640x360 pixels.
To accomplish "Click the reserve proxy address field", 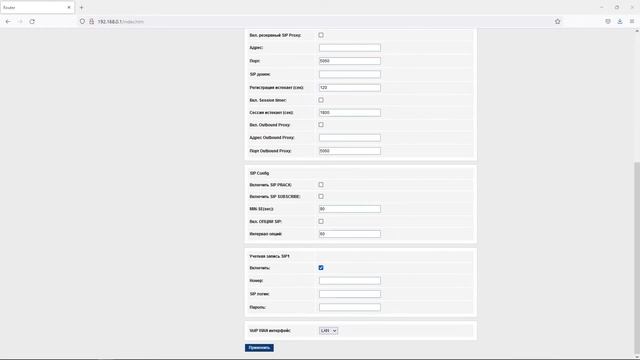I will point(350,48).
